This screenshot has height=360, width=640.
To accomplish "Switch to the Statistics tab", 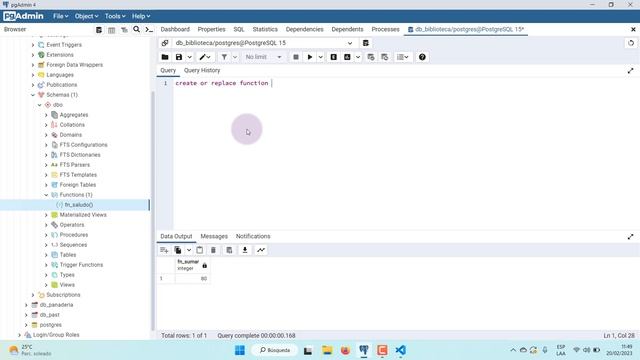I will coord(265,29).
